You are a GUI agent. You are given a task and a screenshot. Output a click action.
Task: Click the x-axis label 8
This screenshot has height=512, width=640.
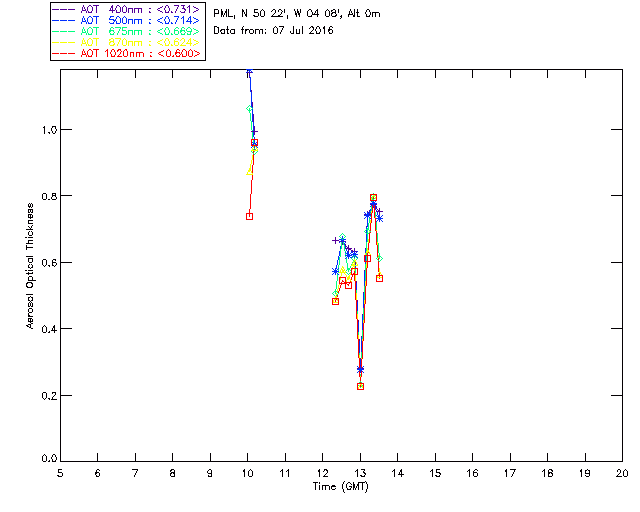click(172, 473)
